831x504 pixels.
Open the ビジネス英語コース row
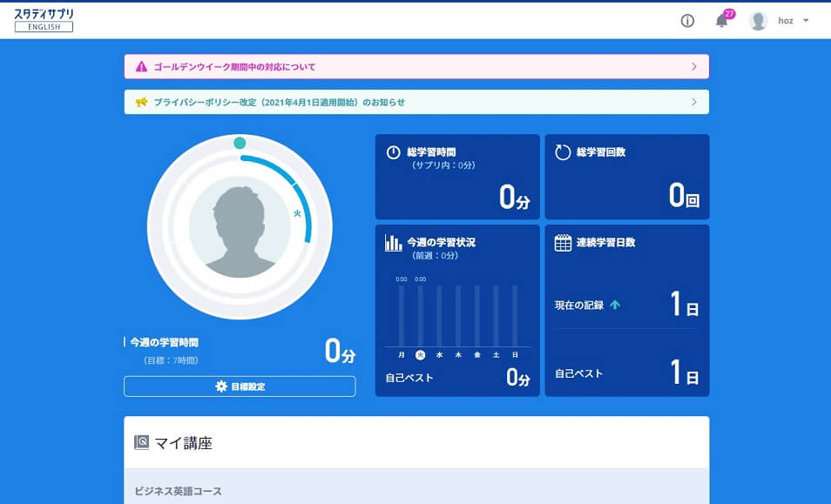click(416, 486)
